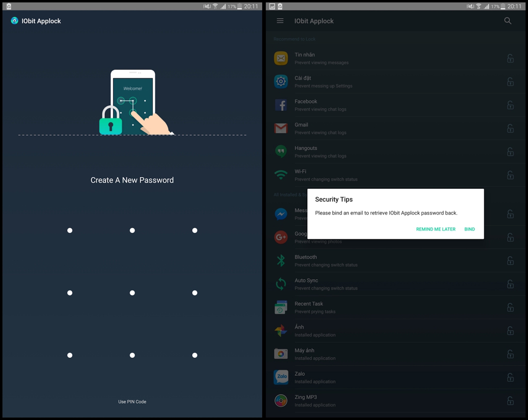This screenshot has width=528, height=420.
Task: Click the 'Recommend to Lock' section header
Action: click(294, 39)
